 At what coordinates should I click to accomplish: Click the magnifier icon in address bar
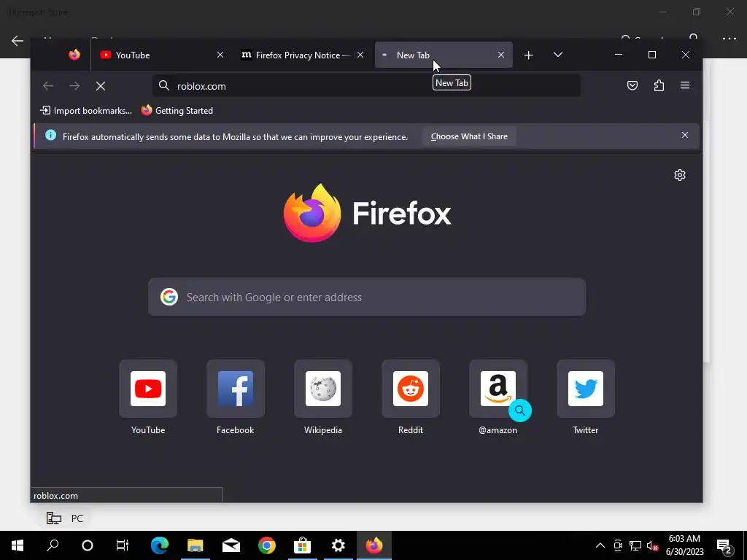tap(164, 85)
